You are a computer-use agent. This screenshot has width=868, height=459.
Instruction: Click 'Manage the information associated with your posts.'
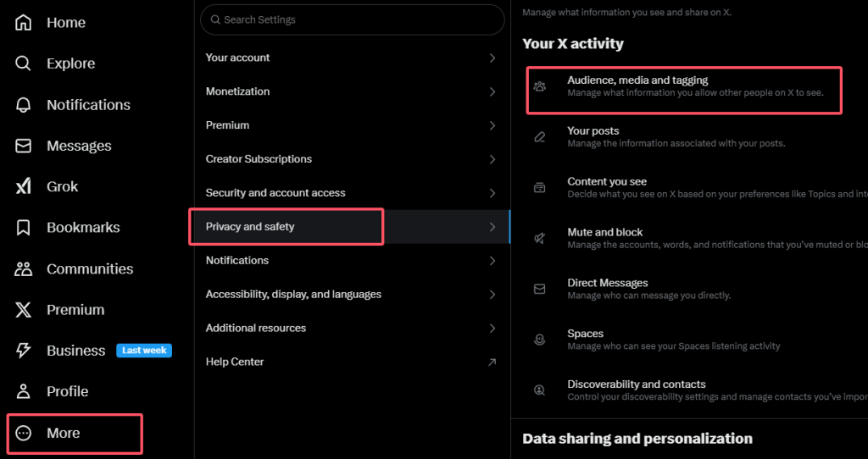pos(676,144)
